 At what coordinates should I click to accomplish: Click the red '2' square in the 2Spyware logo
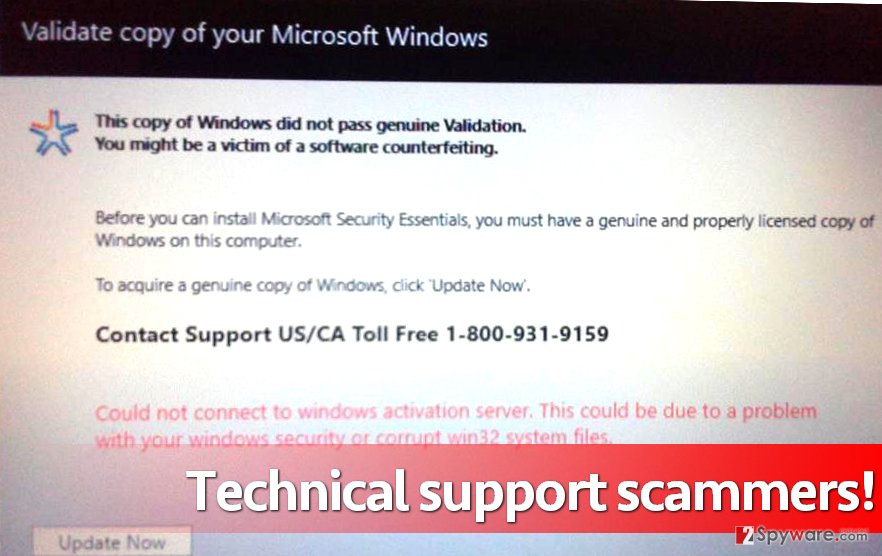tap(745, 535)
